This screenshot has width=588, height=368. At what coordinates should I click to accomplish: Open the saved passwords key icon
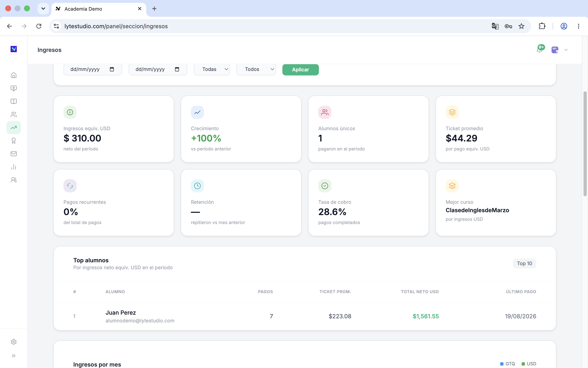point(508,26)
